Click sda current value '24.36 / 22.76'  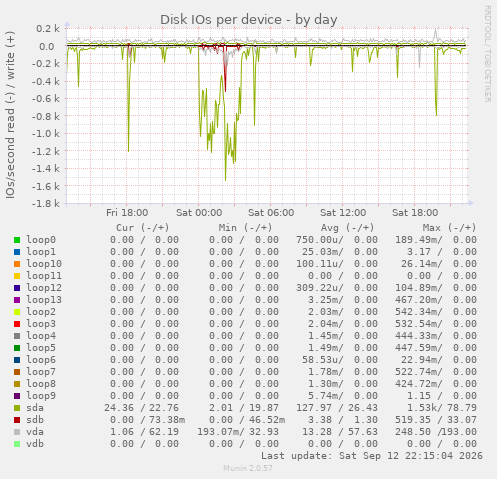point(141,408)
